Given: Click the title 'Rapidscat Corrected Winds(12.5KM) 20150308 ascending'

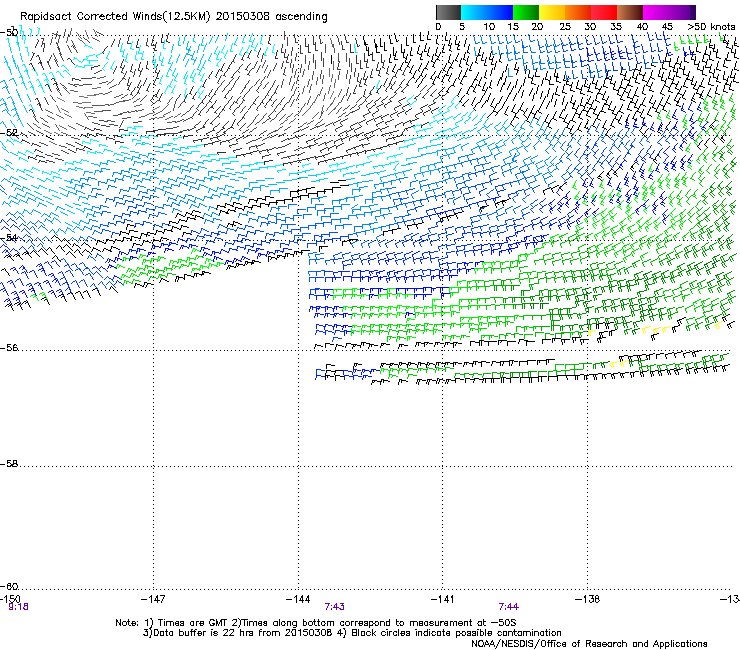Looking at the screenshot, I should (x=174, y=17).
